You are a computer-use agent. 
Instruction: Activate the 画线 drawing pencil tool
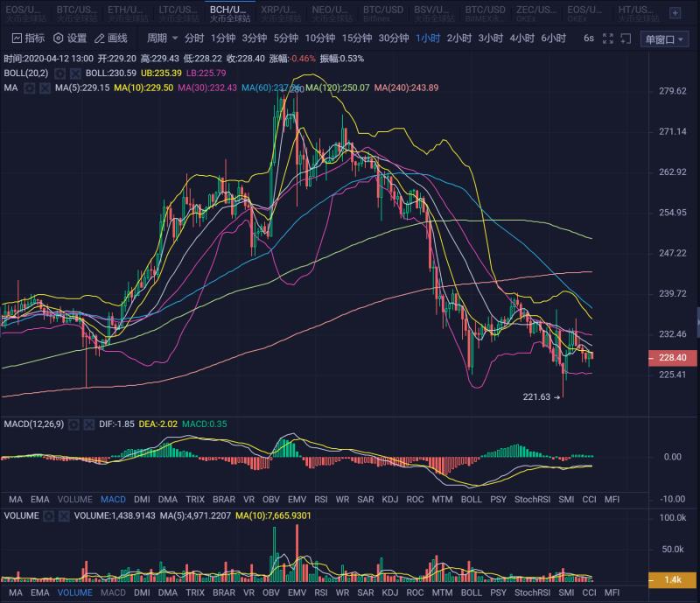click(x=111, y=39)
